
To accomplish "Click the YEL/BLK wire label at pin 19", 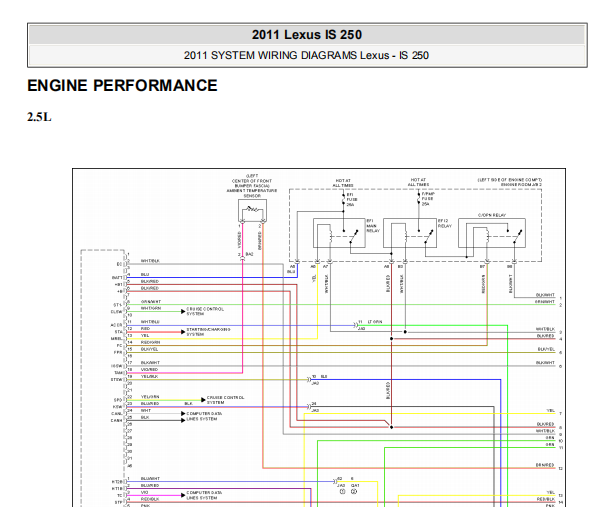I will [x=149, y=376].
